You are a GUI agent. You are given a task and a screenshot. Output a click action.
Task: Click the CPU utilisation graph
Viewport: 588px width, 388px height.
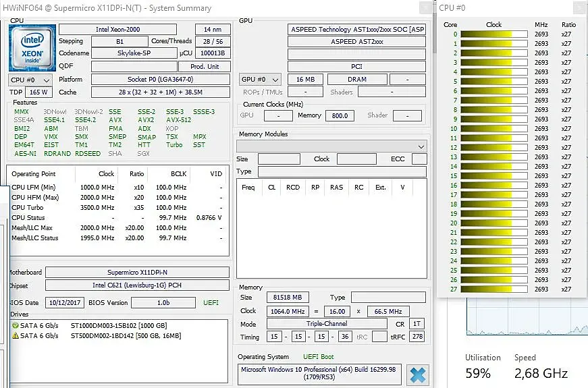[x=527, y=316]
